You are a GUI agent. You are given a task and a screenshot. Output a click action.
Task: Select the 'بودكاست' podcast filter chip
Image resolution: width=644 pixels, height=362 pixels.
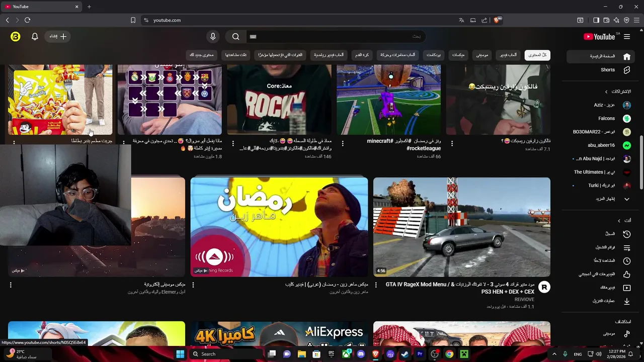tap(434, 55)
